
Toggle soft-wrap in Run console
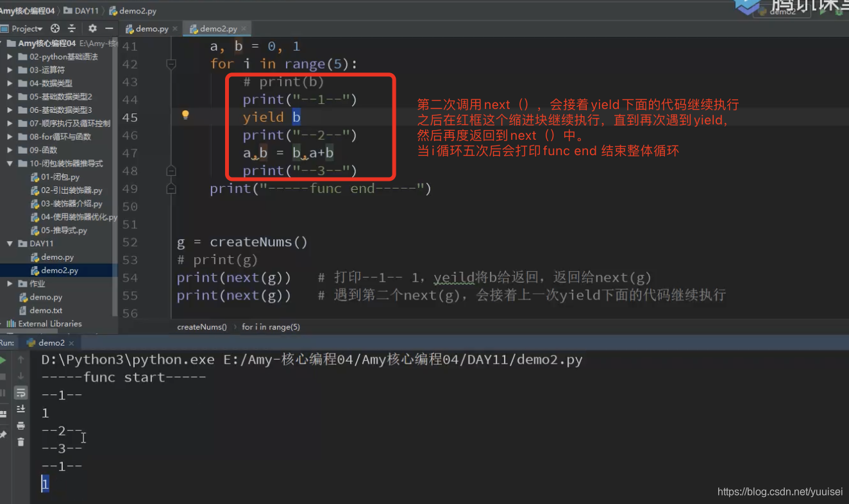pyautogui.click(x=21, y=392)
